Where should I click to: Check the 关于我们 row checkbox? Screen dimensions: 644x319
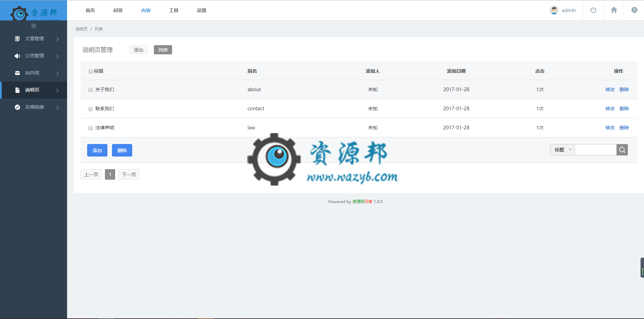[91, 90]
